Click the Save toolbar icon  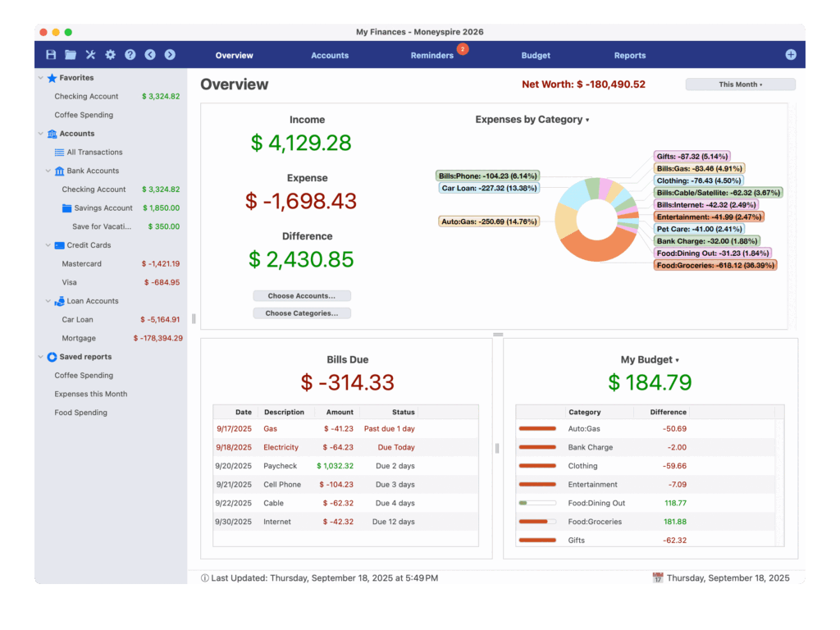pos(50,54)
